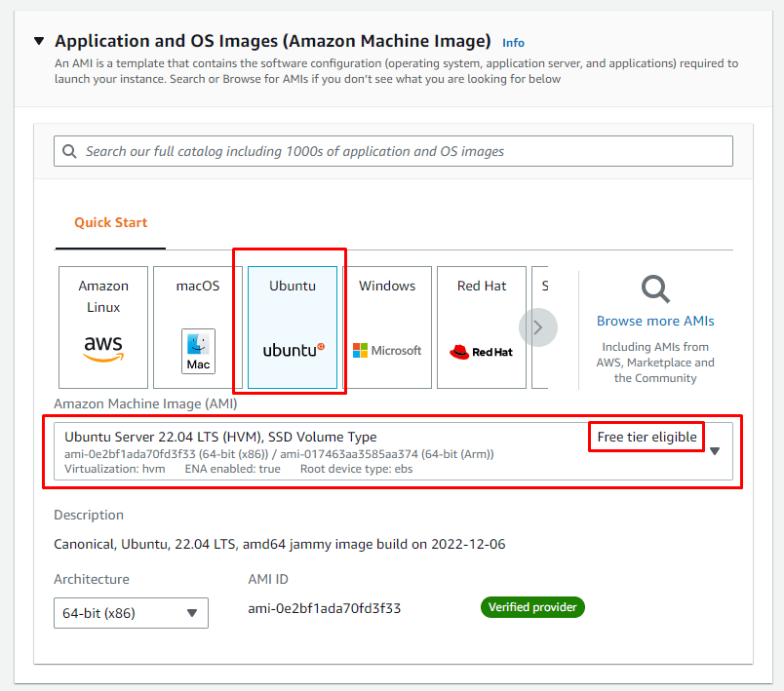Image resolution: width=784 pixels, height=691 pixels.
Task: Switch to the Quick Start tab
Action: point(110,222)
